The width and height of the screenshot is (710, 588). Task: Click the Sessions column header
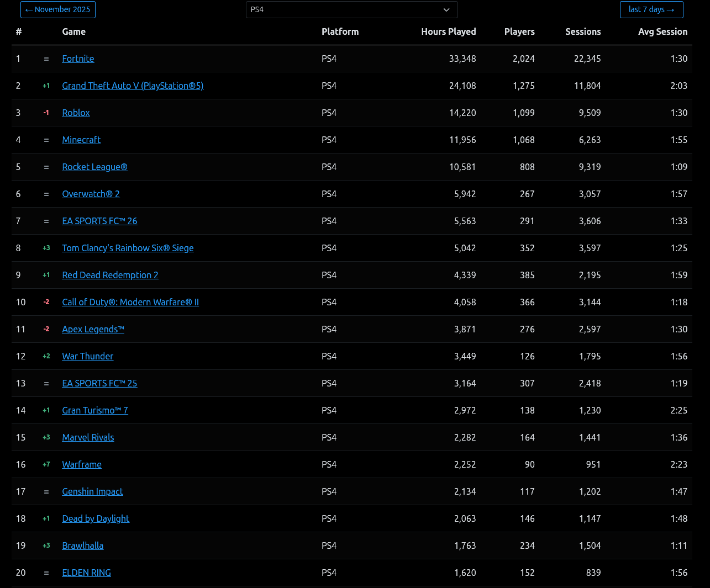pos(583,31)
